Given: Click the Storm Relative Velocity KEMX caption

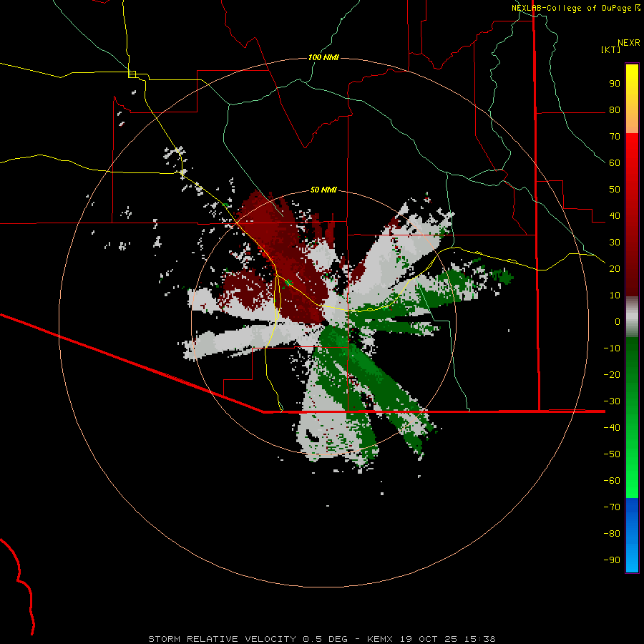Looking at the screenshot, I should 322,639.
